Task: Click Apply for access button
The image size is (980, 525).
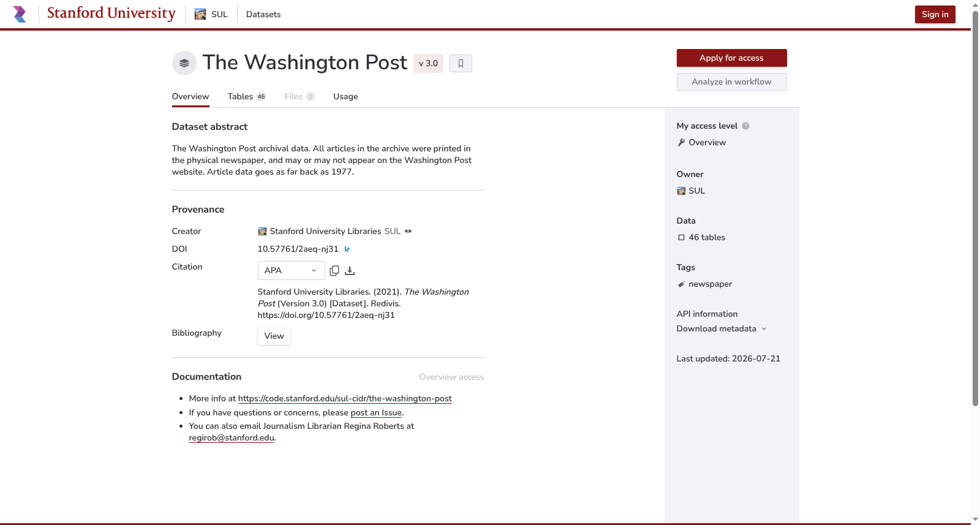Action: tap(731, 58)
